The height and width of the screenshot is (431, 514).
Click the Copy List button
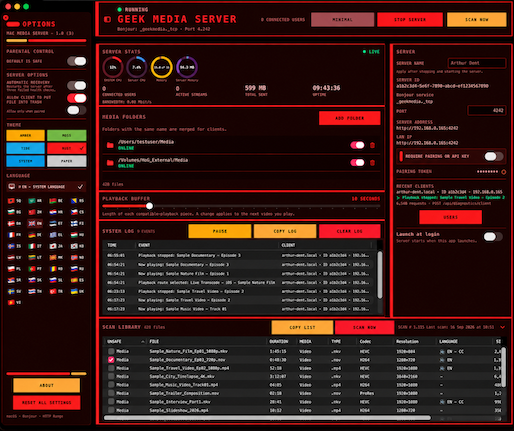[302, 327]
